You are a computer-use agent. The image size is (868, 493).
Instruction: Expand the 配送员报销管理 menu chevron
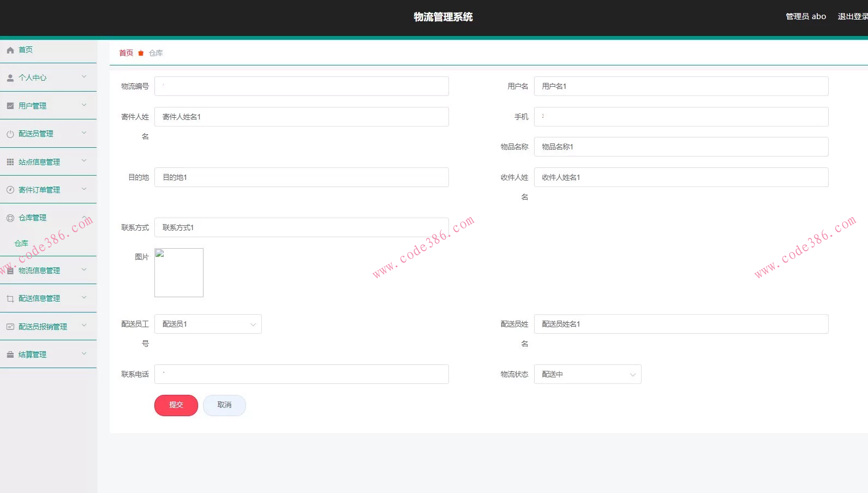[x=84, y=326]
